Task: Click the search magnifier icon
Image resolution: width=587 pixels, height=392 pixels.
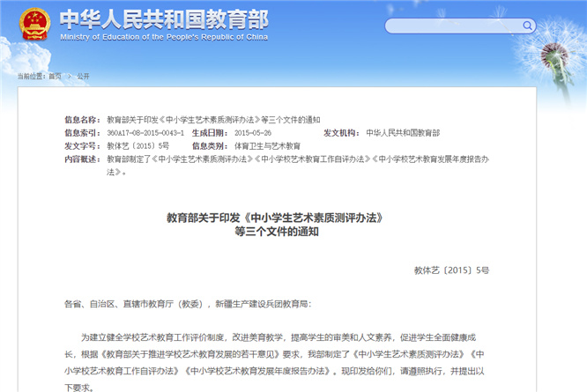Action: 527,26
